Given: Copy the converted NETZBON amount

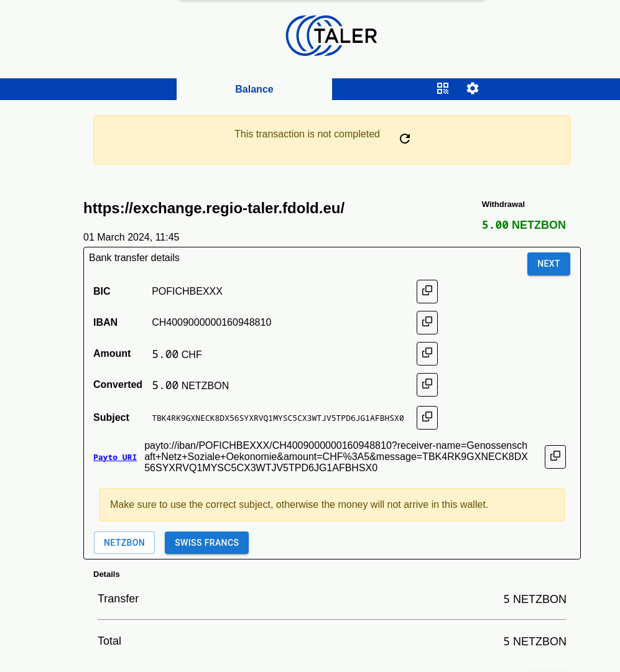Looking at the screenshot, I should pos(427,384).
